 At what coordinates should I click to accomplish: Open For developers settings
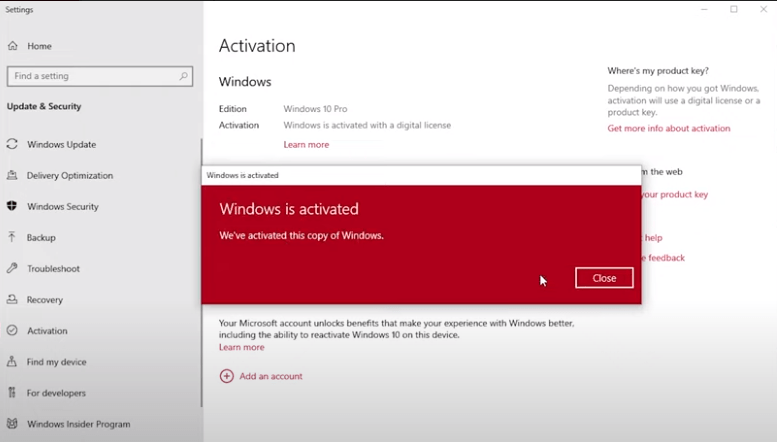click(x=56, y=393)
